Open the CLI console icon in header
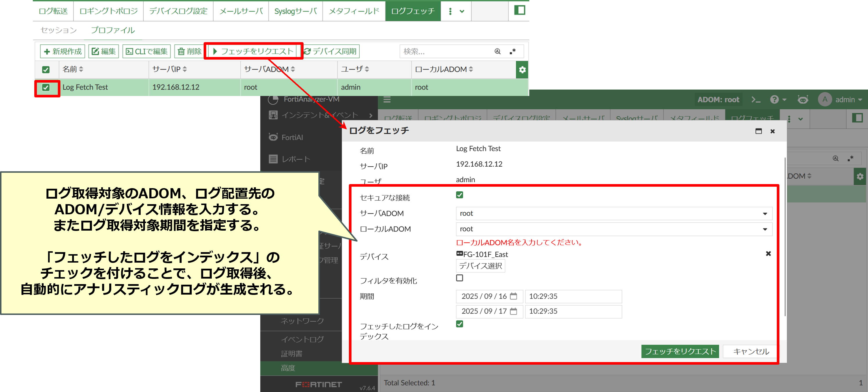Viewport: 868px width, 392px height. (756, 99)
